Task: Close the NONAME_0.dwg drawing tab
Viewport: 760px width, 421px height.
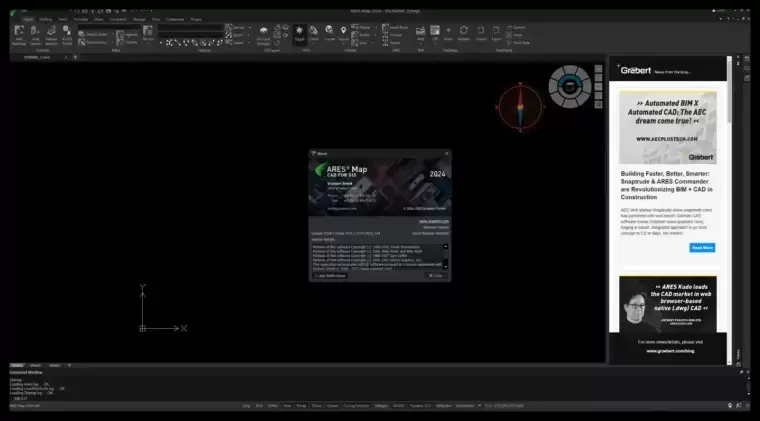Action: tap(66, 57)
